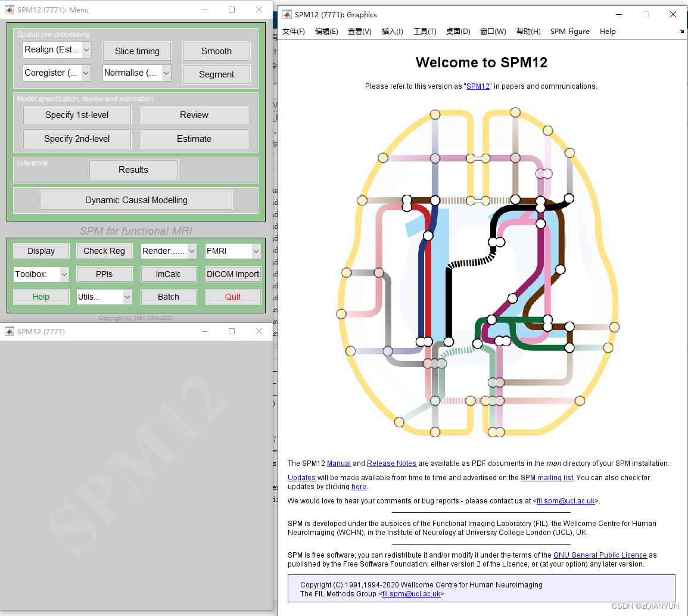Click the Estimate button
688x616 pixels.
click(194, 138)
